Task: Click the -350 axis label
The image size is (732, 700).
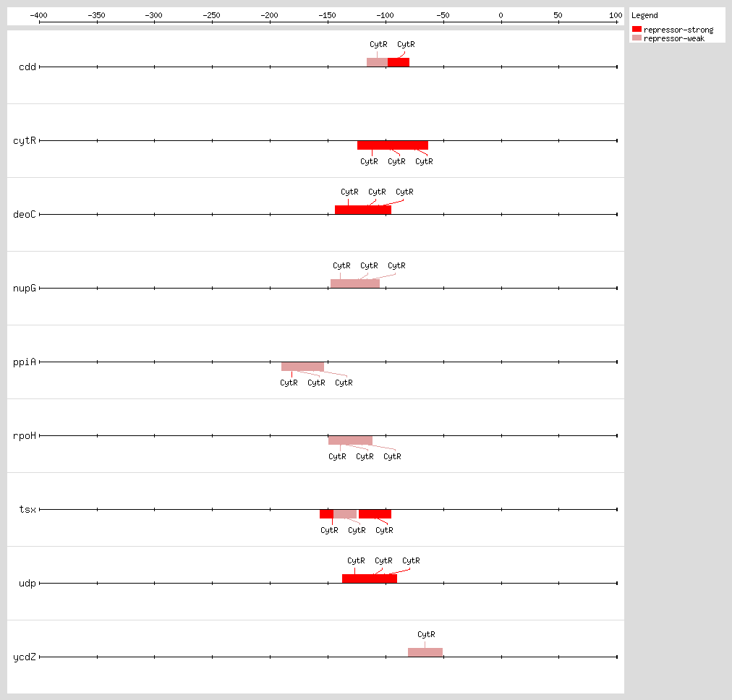Action: [x=97, y=15]
